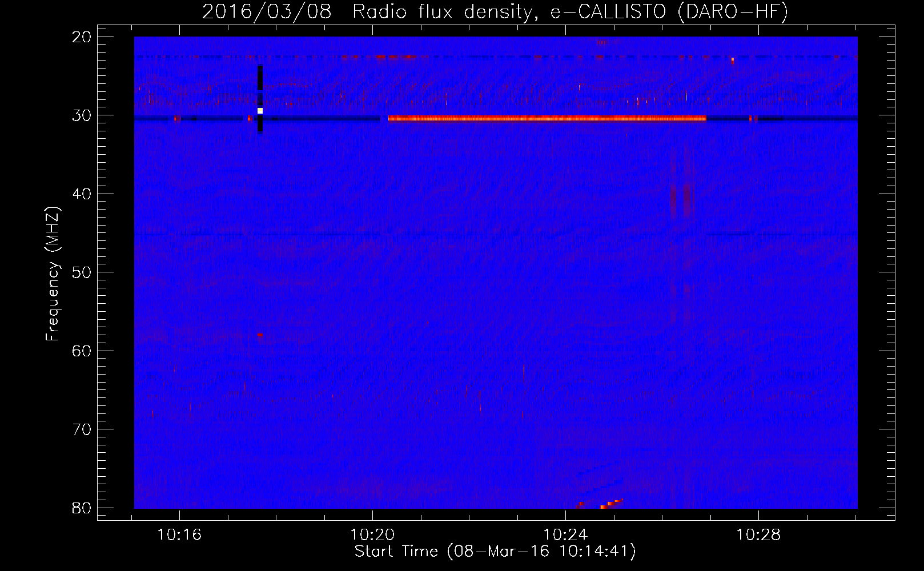
Task: Click the 80 frequency tick label
Action: [82, 508]
